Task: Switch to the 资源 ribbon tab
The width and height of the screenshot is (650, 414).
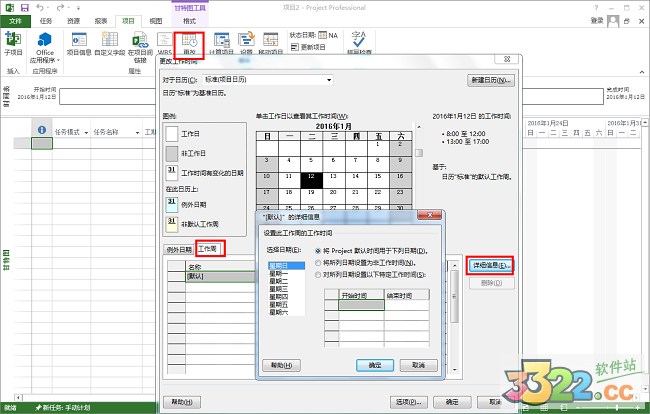Action: 73,21
